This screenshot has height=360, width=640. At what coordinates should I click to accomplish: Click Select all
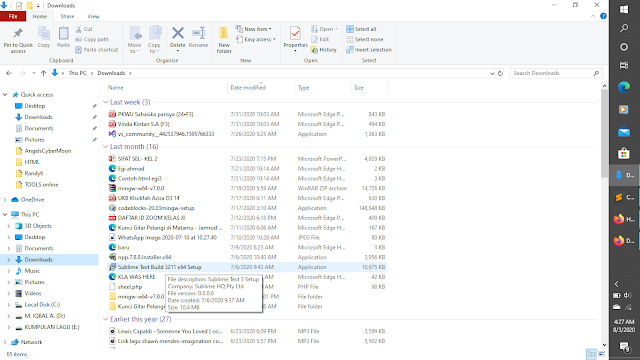point(362,29)
